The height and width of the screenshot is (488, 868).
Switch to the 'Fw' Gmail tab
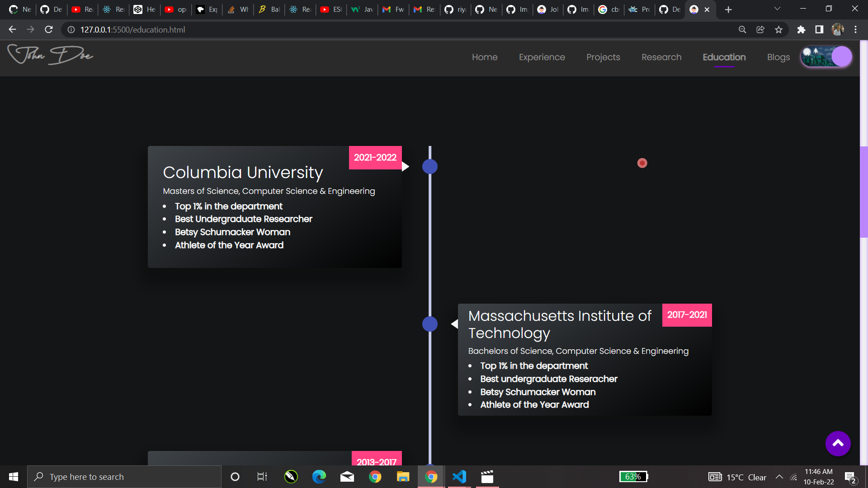tap(393, 9)
